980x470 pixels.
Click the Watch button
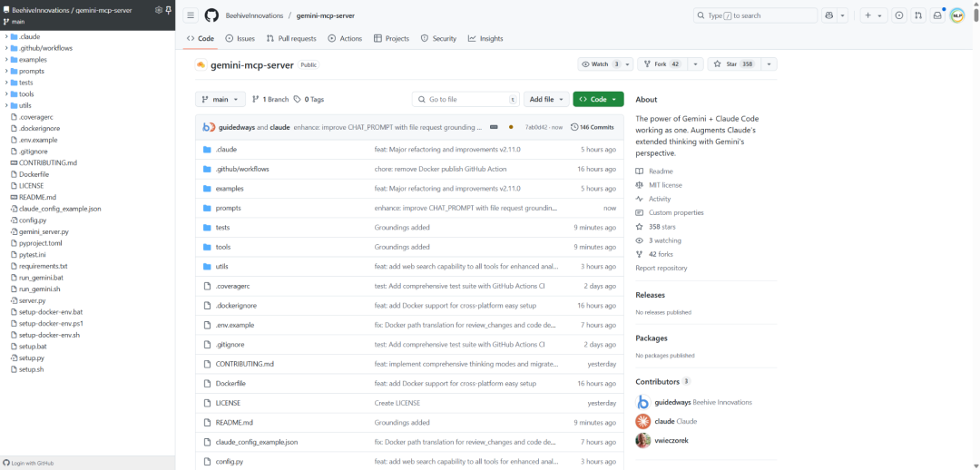(600, 64)
